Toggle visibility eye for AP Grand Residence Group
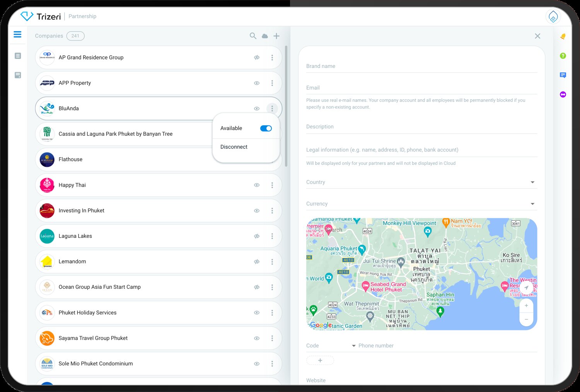The image size is (580, 392). tap(257, 58)
